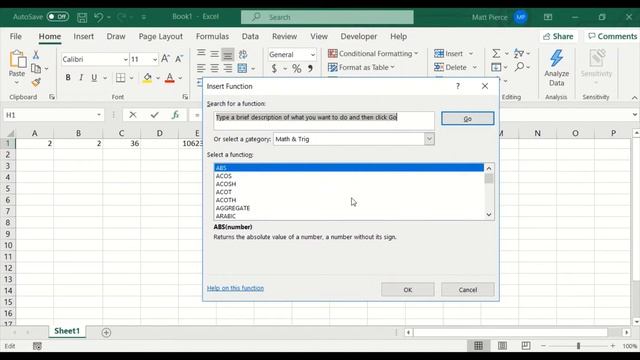
Task: Switch to Page Layout view icon
Action: click(502, 346)
